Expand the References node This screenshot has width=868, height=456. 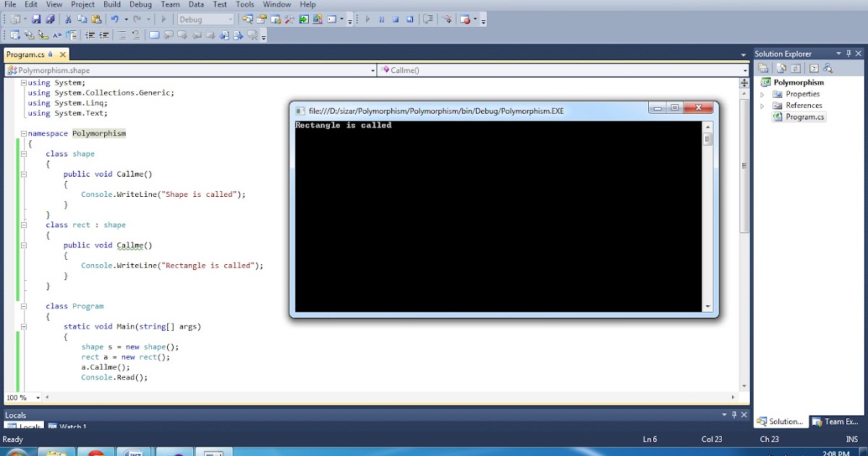coord(762,105)
